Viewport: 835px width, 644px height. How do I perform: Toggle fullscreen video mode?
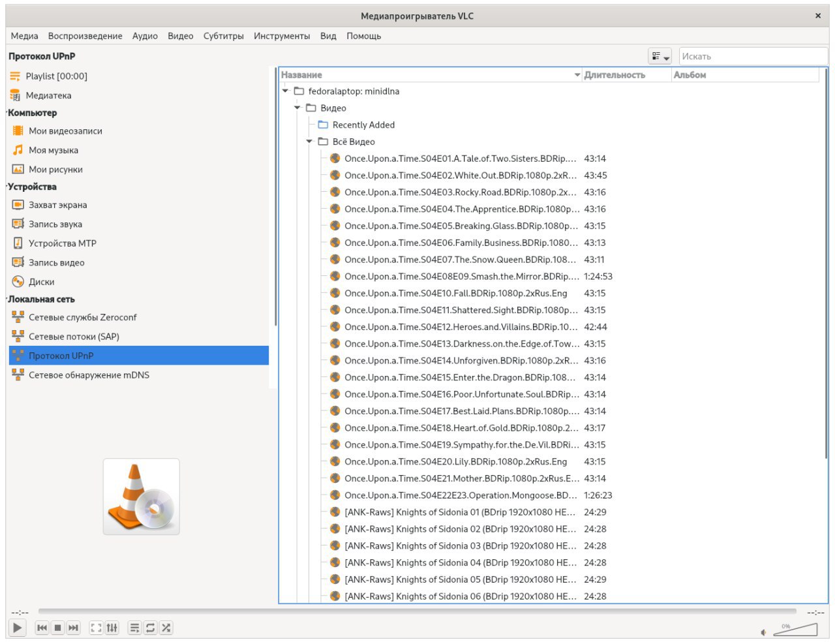pos(96,628)
